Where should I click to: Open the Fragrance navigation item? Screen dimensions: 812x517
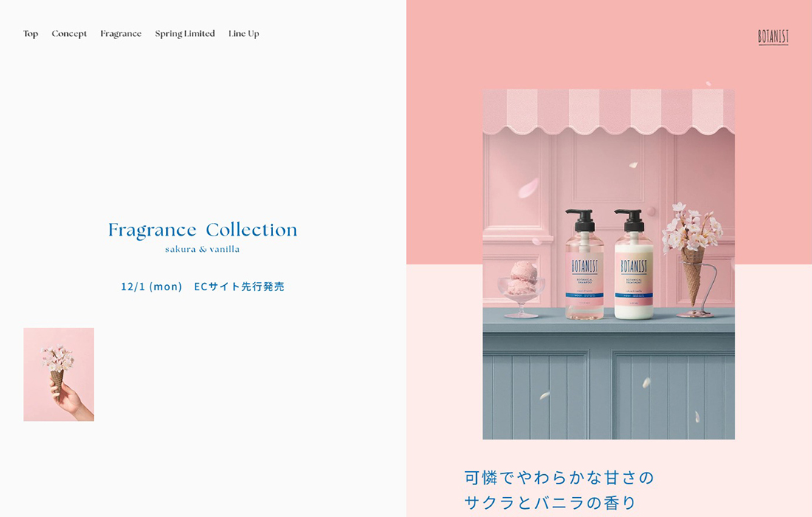120,33
